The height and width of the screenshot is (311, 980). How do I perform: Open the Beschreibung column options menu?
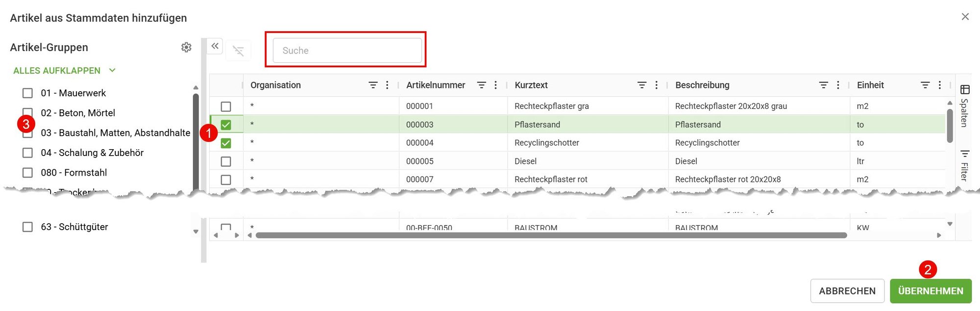[x=838, y=85]
